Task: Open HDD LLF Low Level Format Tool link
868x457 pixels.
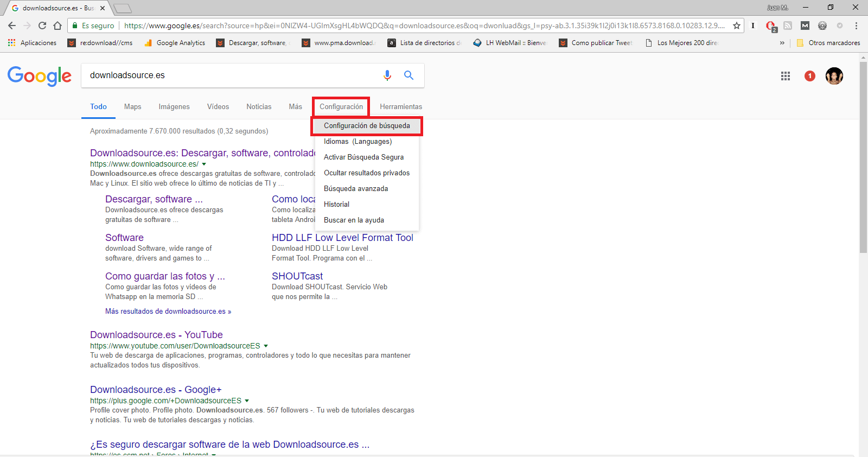Action: tap(342, 238)
